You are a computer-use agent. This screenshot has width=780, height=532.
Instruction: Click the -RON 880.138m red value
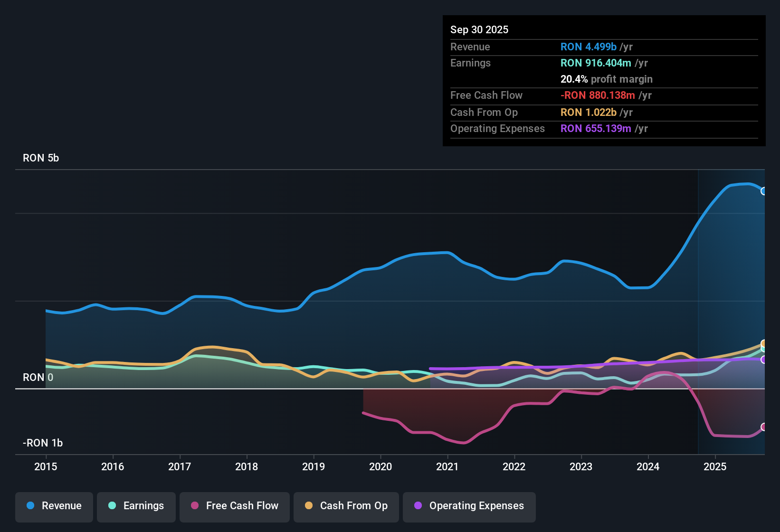(x=597, y=95)
